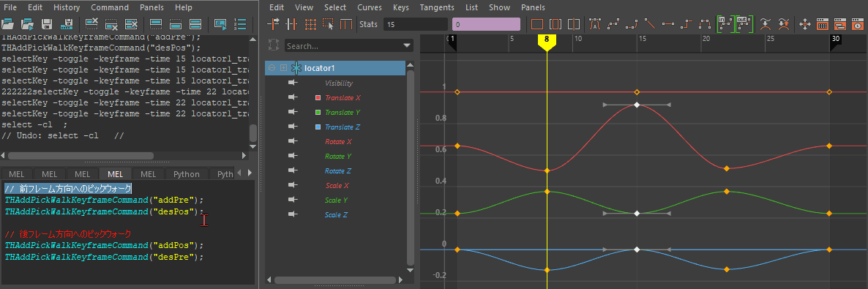Click the Frame All icon

(x=537, y=24)
